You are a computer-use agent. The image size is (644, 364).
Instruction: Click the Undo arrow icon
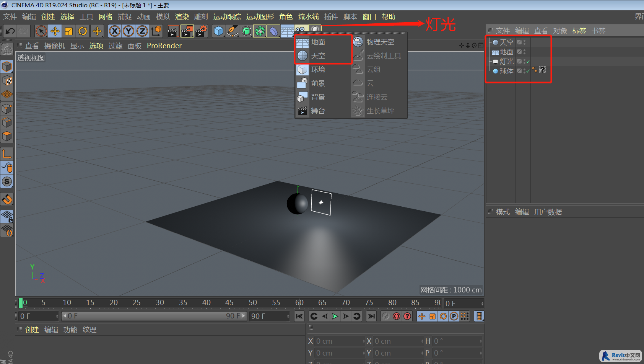10,31
